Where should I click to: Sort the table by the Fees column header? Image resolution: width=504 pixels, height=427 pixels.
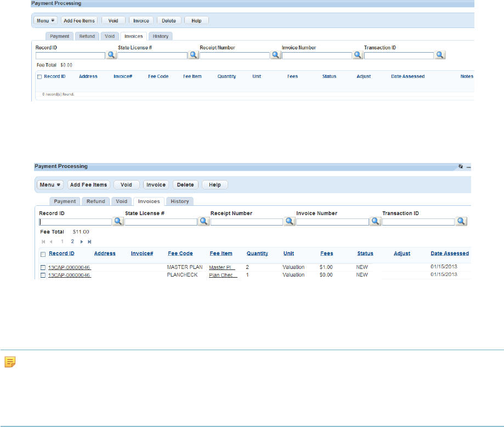point(326,254)
